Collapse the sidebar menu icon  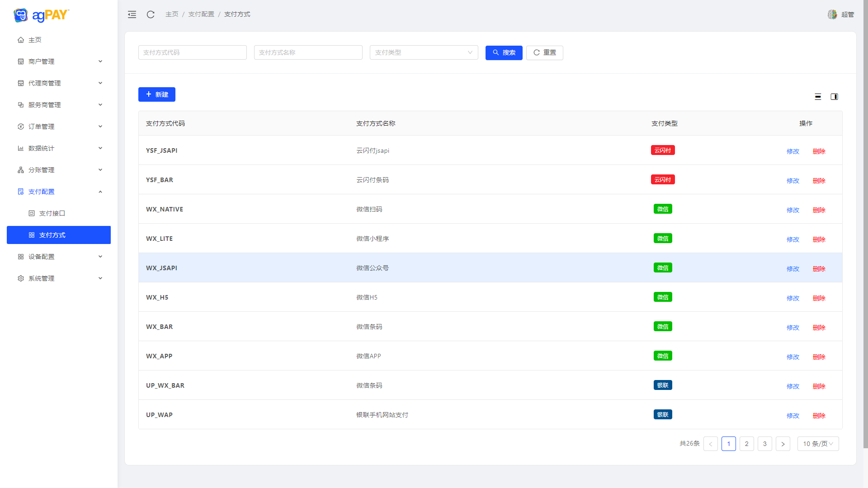[x=132, y=14]
